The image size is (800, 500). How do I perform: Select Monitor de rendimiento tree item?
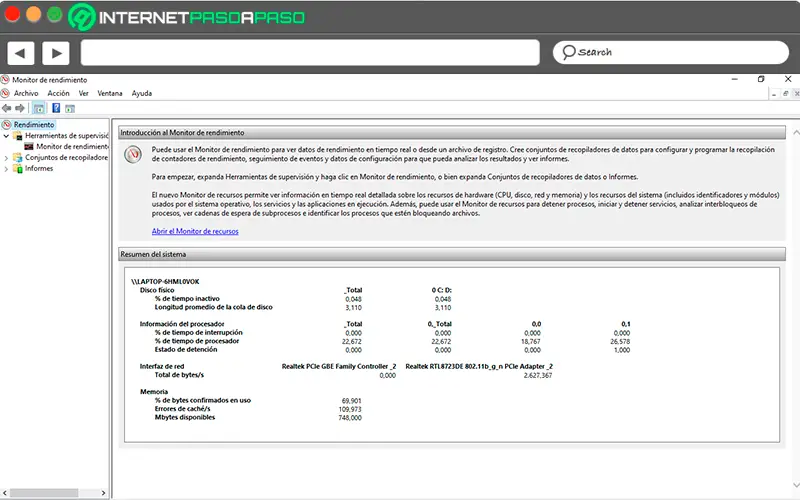pyautogui.click(x=72, y=146)
